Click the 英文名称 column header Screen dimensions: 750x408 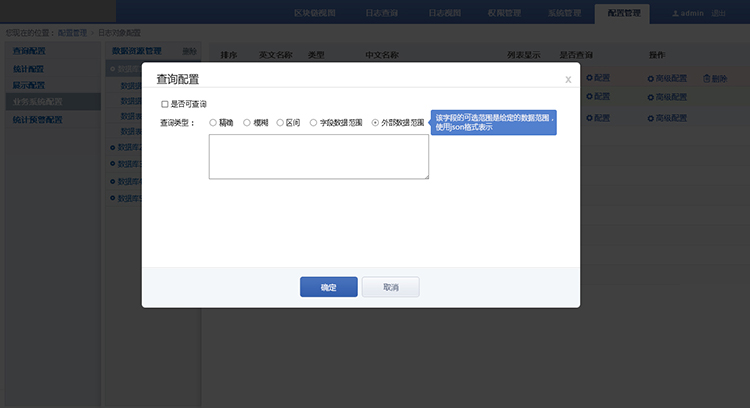[276, 55]
